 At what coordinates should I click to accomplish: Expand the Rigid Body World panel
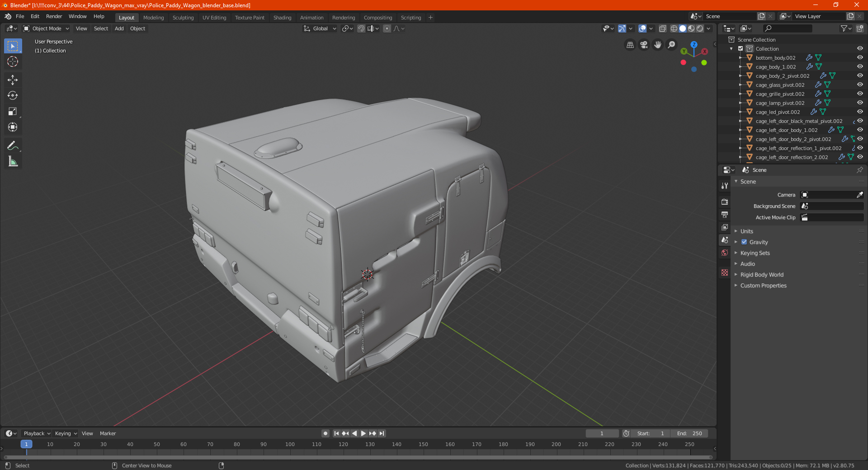click(x=762, y=275)
